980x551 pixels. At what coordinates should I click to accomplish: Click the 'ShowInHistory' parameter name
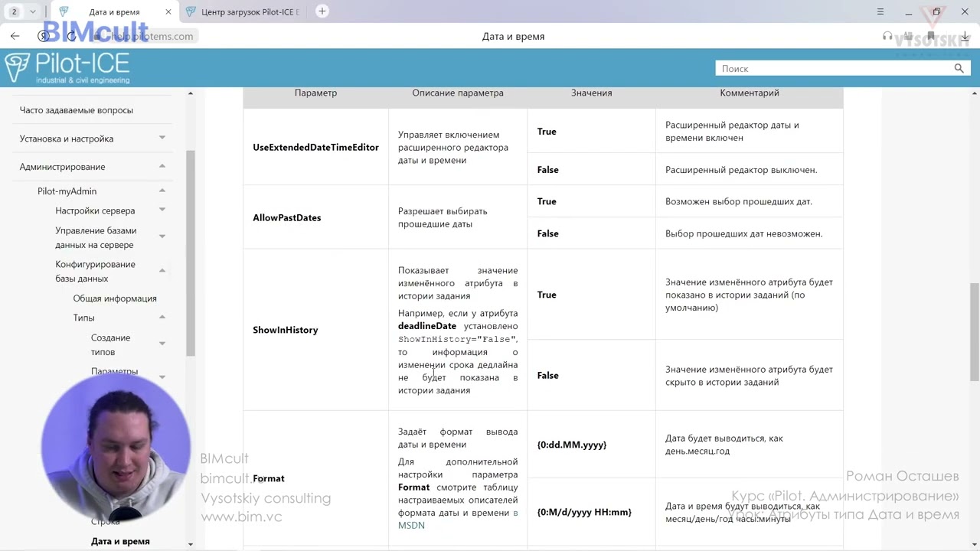(286, 330)
